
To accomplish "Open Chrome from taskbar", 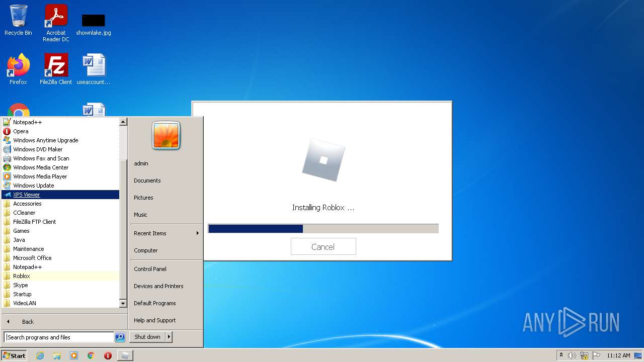I will (x=91, y=355).
